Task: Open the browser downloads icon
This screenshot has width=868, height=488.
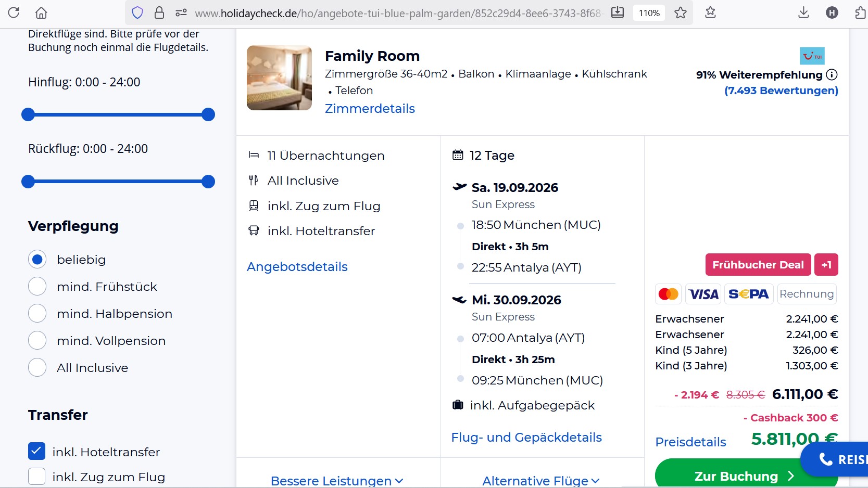Action: 803,12
